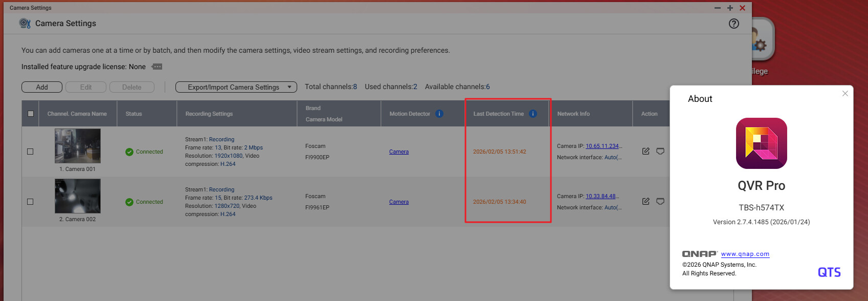Click the Status column header
Viewport: 868px width, 301px height.
[x=134, y=114]
